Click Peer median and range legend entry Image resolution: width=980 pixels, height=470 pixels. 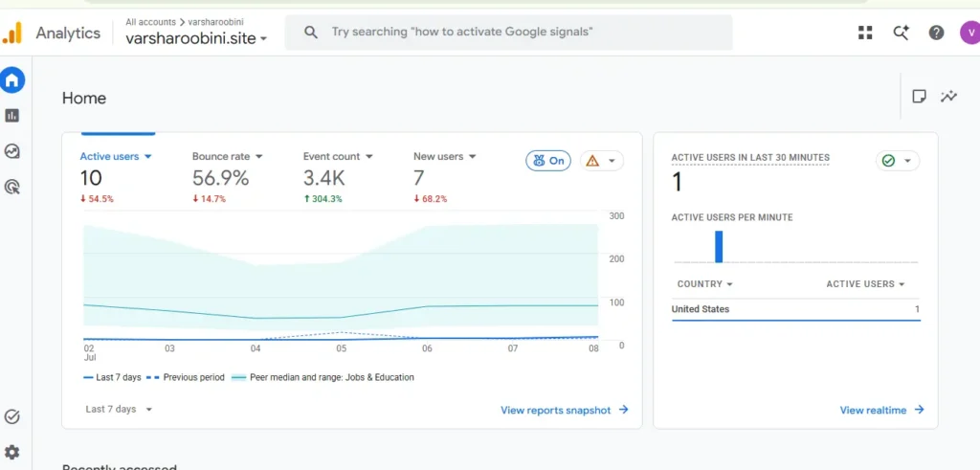coord(323,377)
